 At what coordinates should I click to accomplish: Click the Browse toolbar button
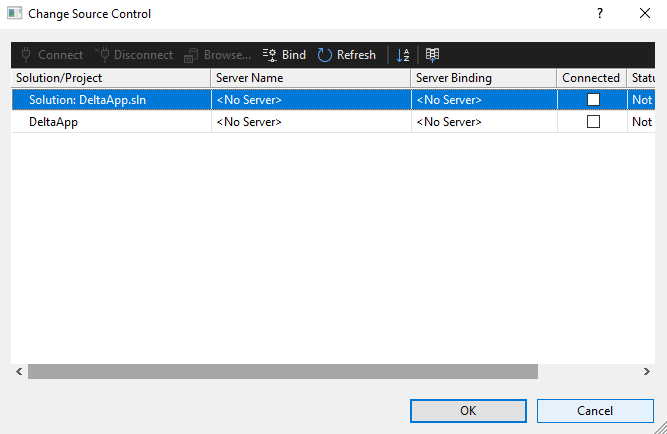[x=217, y=55]
